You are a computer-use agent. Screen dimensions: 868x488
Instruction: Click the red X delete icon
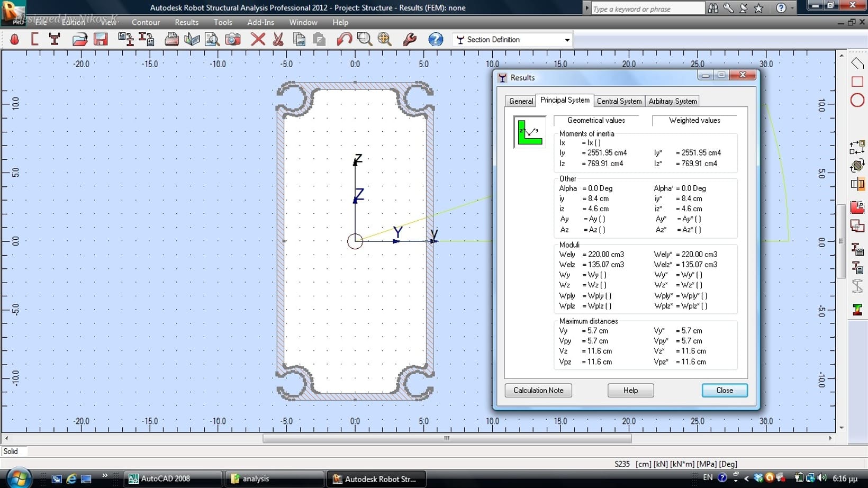point(258,39)
